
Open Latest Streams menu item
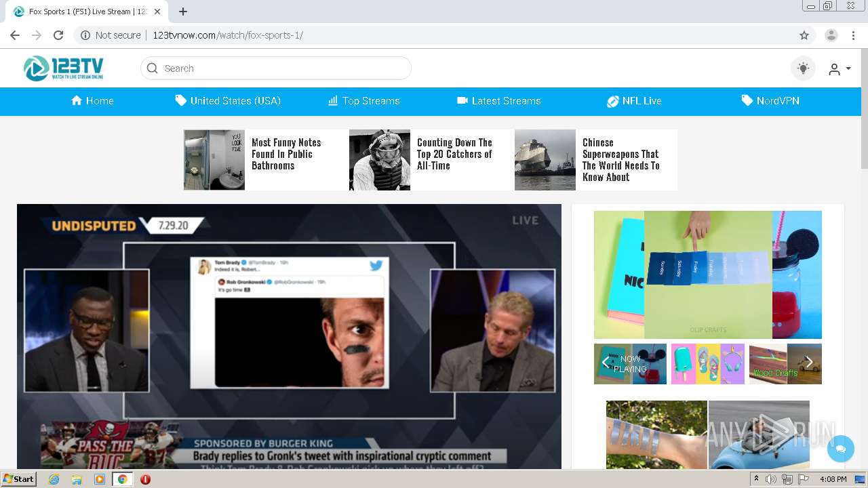(x=499, y=101)
